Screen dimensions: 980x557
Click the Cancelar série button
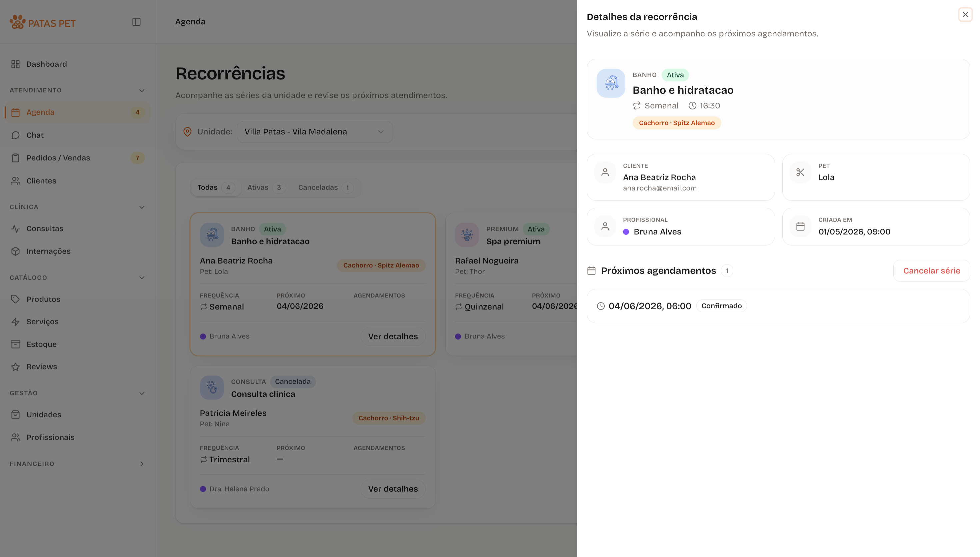click(931, 271)
